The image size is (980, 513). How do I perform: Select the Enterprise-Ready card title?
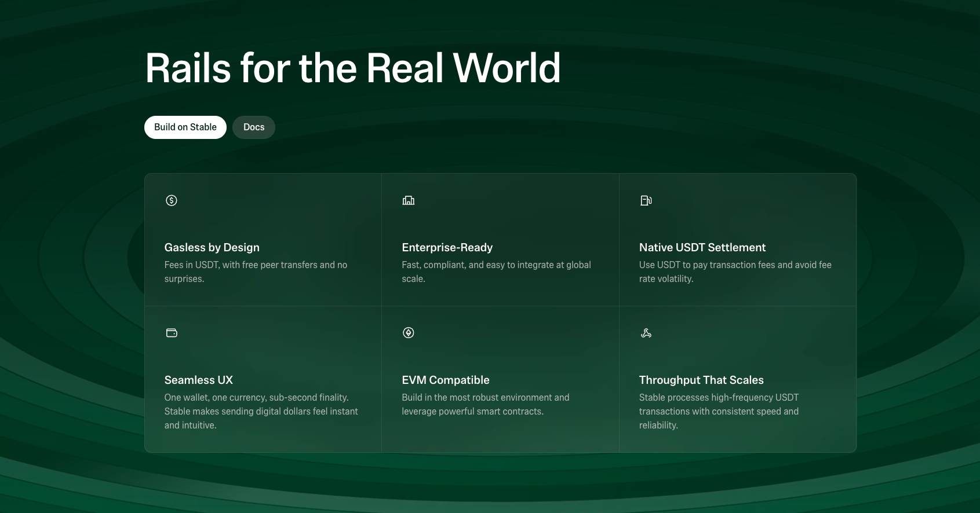point(447,247)
